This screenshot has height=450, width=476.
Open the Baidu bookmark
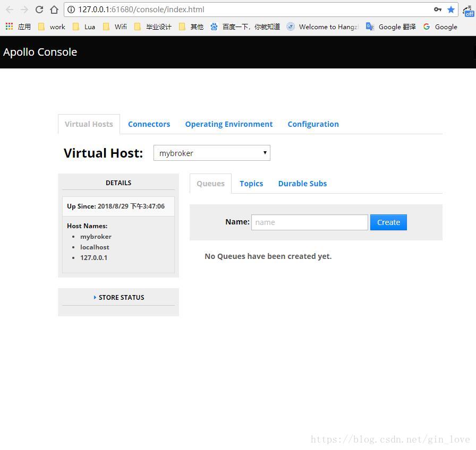click(x=245, y=27)
